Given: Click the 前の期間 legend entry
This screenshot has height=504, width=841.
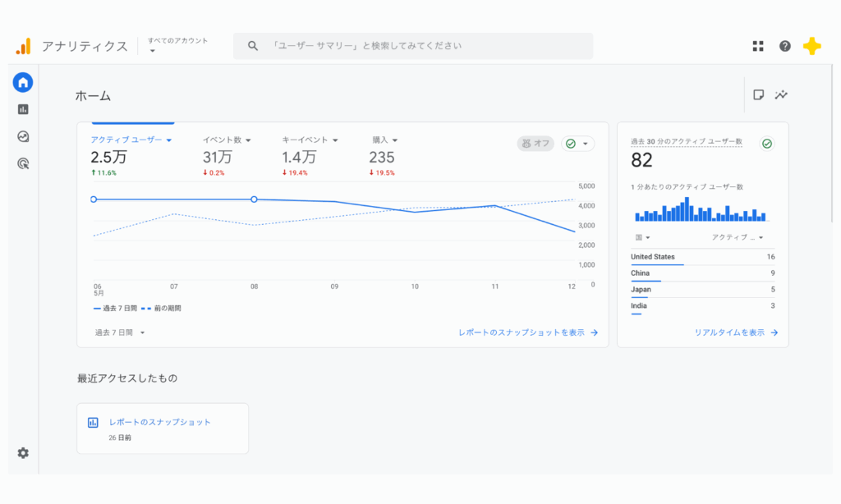Looking at the screenshot, I should (162, 309).
